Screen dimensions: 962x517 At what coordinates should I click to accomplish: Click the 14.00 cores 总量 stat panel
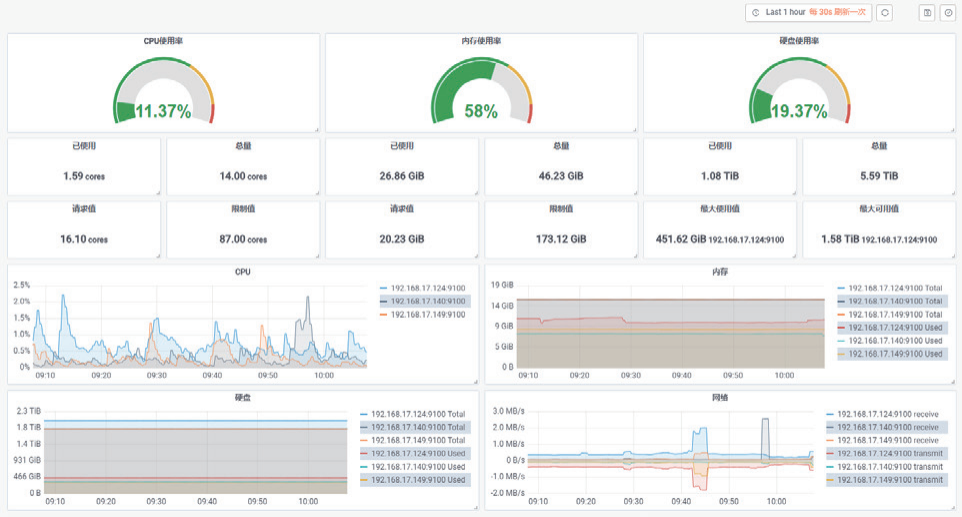(243, 167)
